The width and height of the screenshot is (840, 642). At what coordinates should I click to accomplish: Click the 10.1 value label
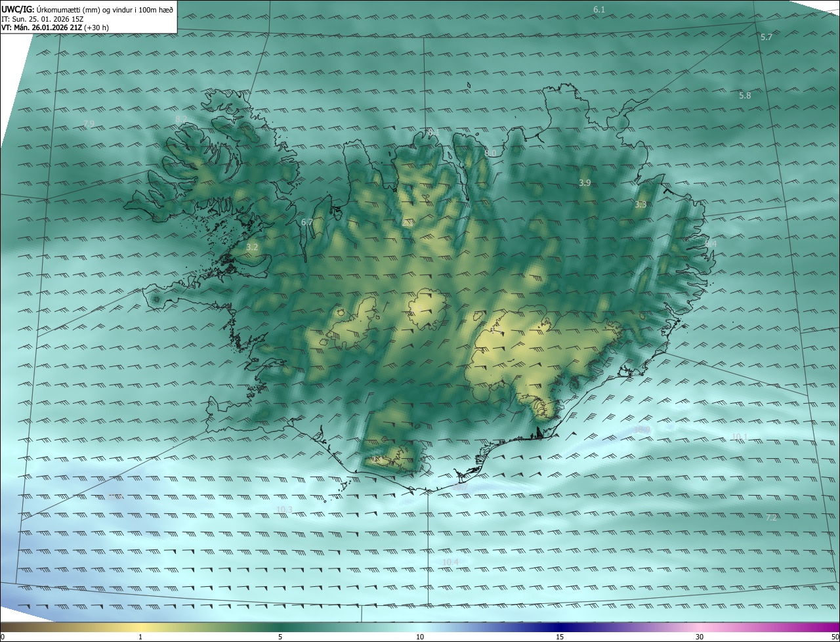740,437
